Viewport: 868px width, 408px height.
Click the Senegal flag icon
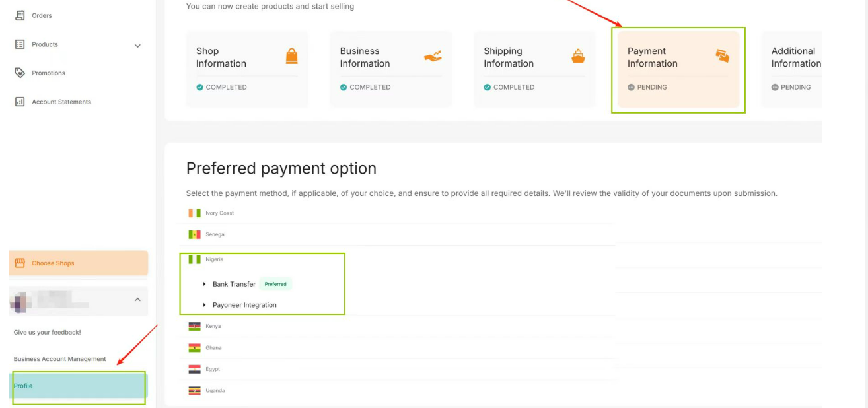tap(194, 234)
